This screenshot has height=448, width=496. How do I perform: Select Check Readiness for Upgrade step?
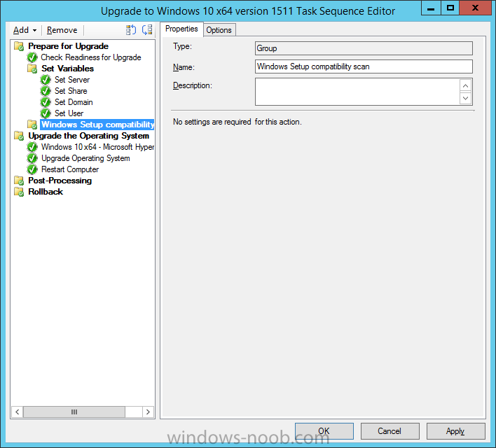91,57
